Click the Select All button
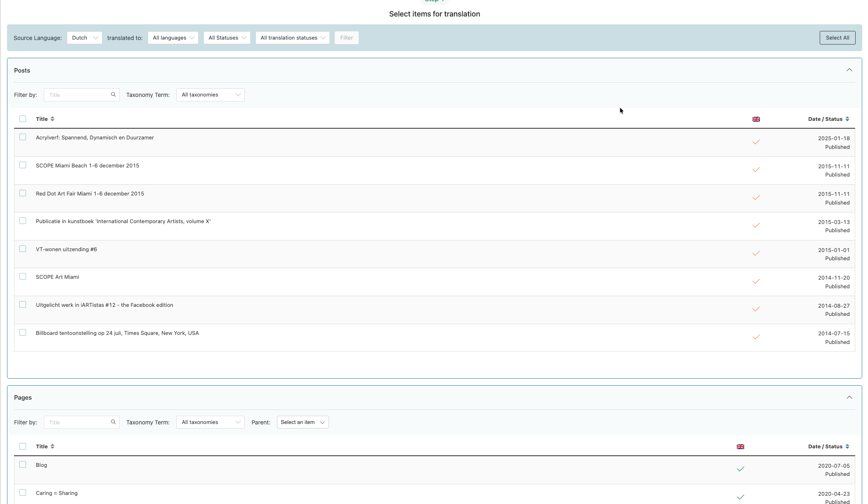This screenshot has height=504, width=868. pyautogui.click(x=837, y=38)
